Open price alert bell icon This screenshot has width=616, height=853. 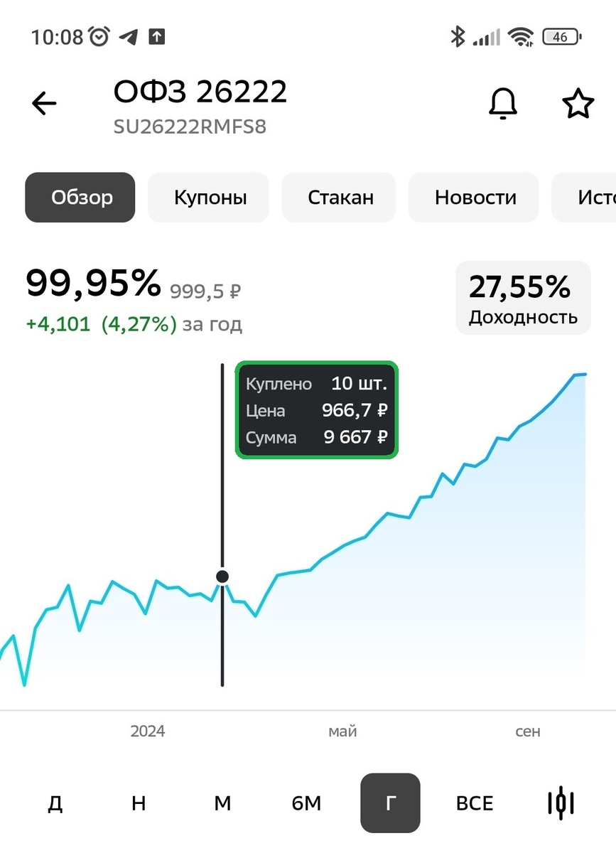click(503, 104)
